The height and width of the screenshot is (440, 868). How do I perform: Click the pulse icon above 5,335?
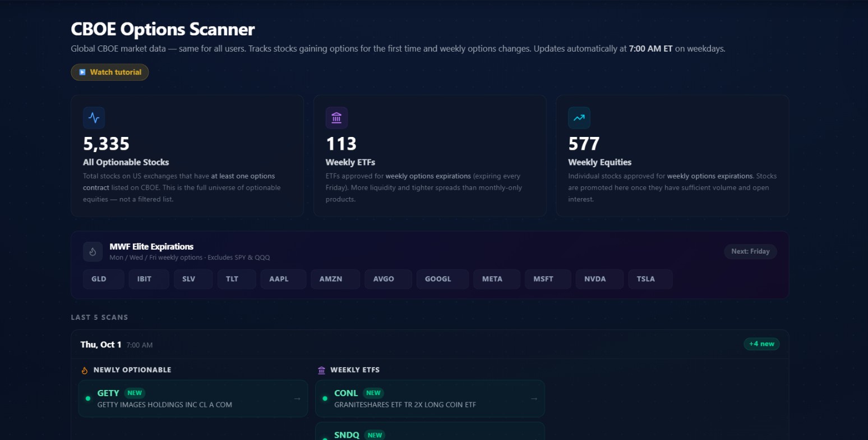[94, 118]
